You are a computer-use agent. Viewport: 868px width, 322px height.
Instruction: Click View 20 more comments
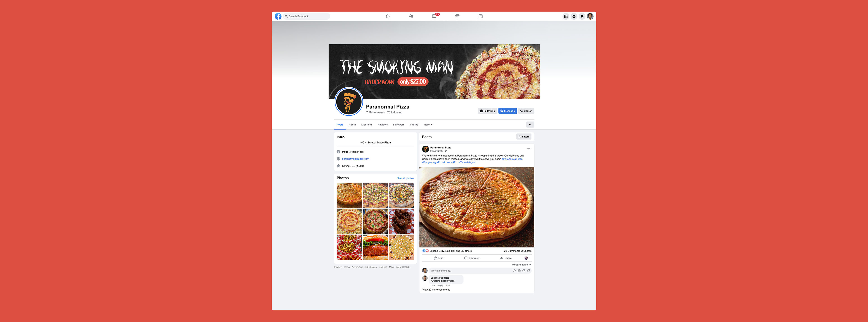coord(436,290)
